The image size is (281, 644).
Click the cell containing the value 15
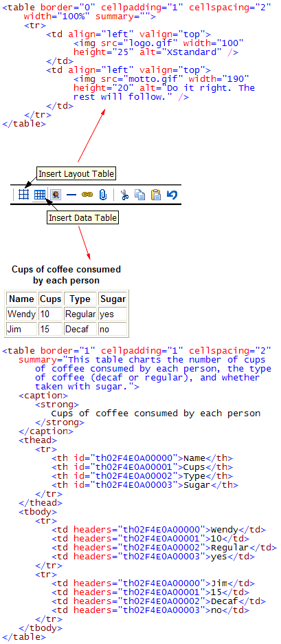(x=50, y=330)
